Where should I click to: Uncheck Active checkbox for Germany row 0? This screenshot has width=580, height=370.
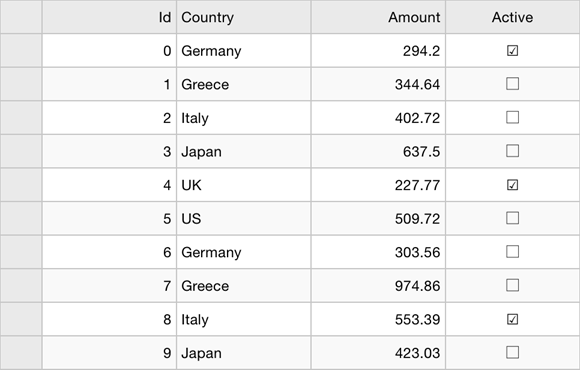[512, 51]
